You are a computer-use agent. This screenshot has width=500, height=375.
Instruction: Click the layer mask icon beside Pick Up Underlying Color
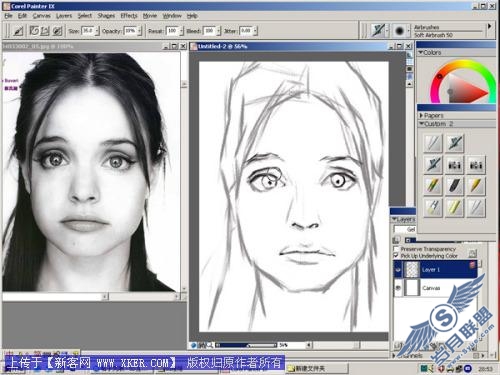[x=472, y=254]
